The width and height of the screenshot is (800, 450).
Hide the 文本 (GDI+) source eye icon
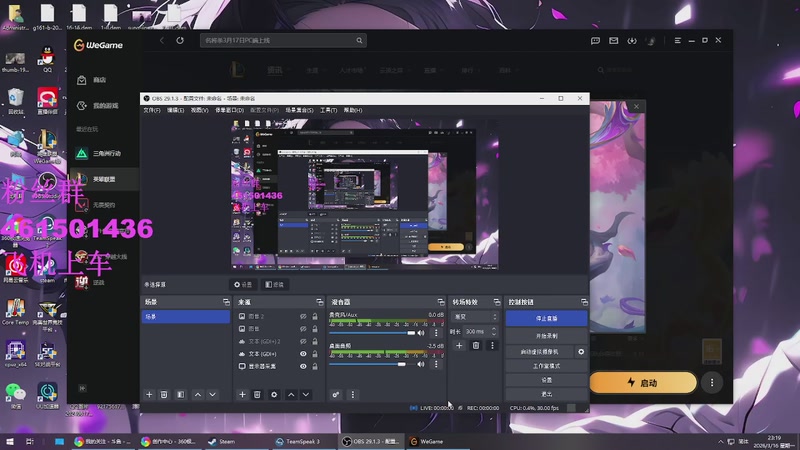303,354
